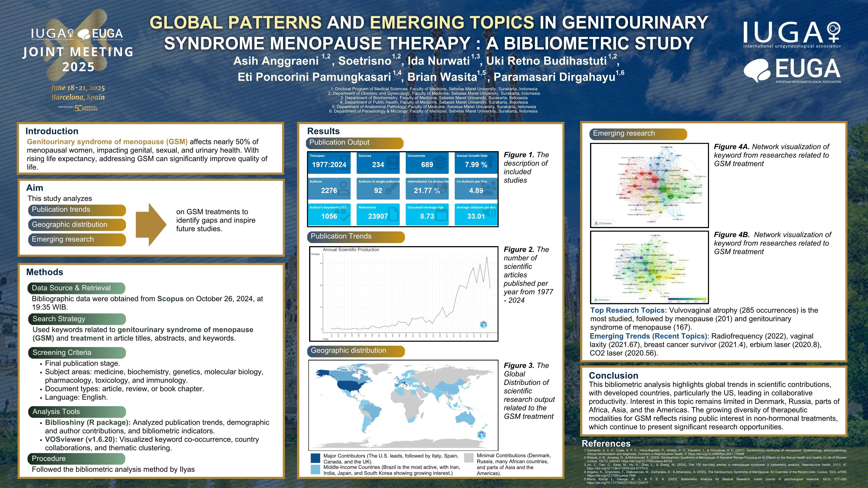868x488 pixels.
Task: Click the Aim heading
Action: [35, 188]
